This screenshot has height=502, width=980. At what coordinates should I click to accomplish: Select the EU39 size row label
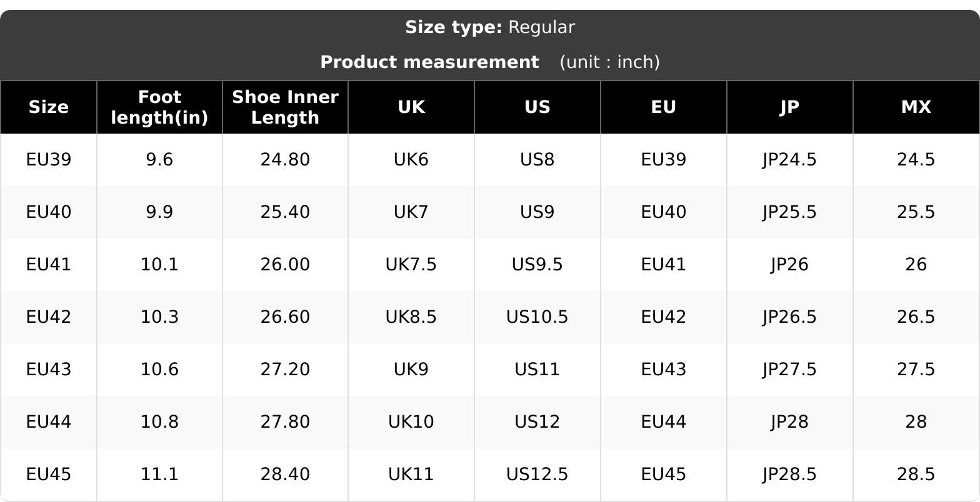click(x=49, y=160)
